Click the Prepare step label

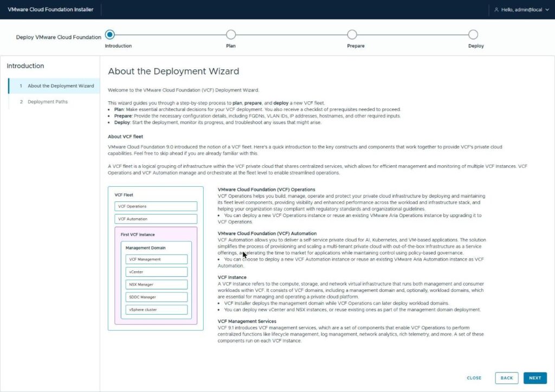pos(356,46)
